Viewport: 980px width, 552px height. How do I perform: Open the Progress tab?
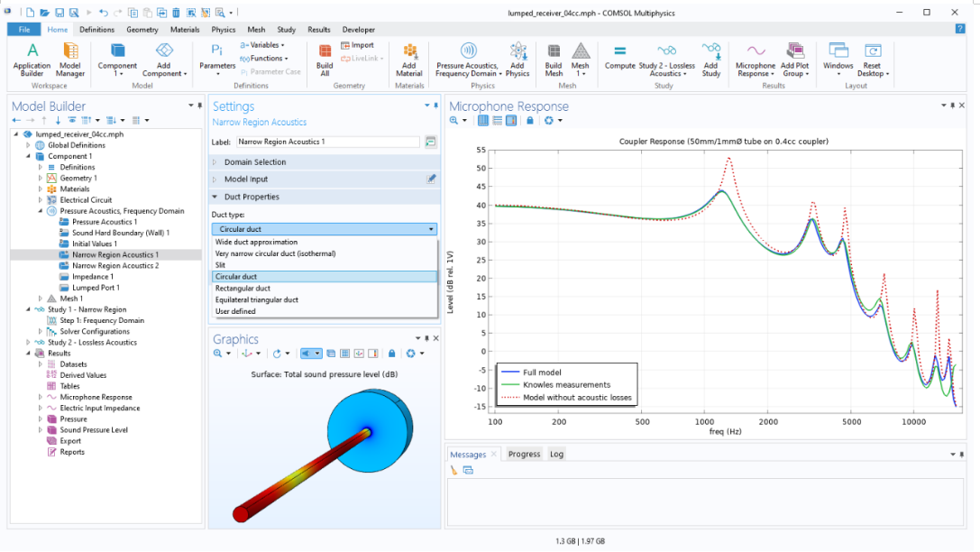click(x=524, y=454)
